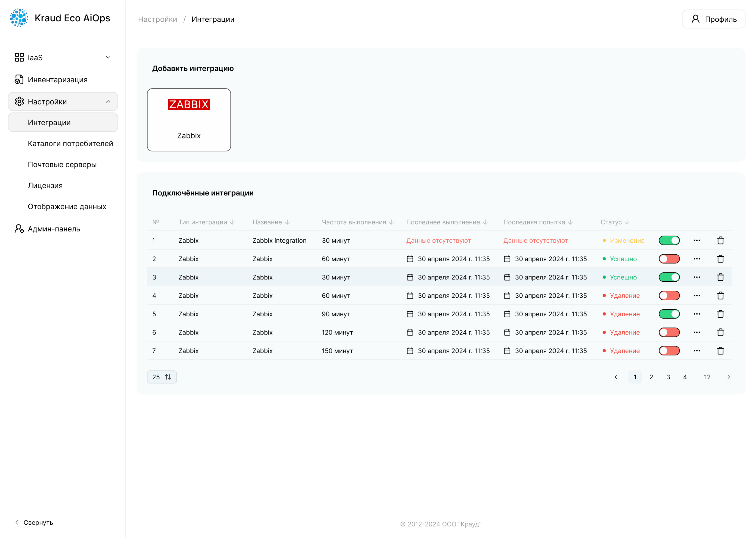756x538 pixels.
Task: Open the 25 rows-per-page dropdown
Action: point(162,377)
